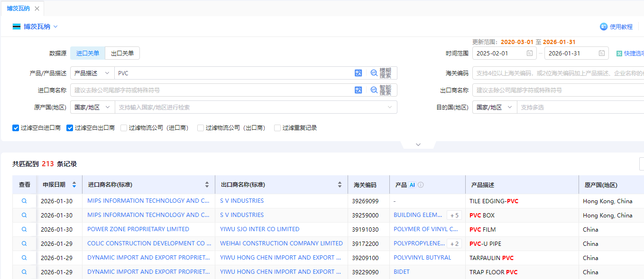Click the info icon beside 产品 AI header
Viewport: 644px width, 279px height.
421,185
